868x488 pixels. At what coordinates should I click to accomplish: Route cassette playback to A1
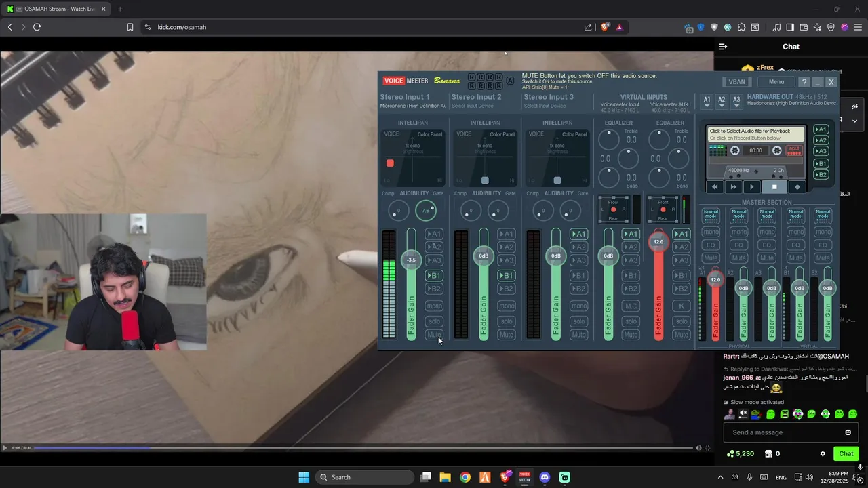(821, 129)
